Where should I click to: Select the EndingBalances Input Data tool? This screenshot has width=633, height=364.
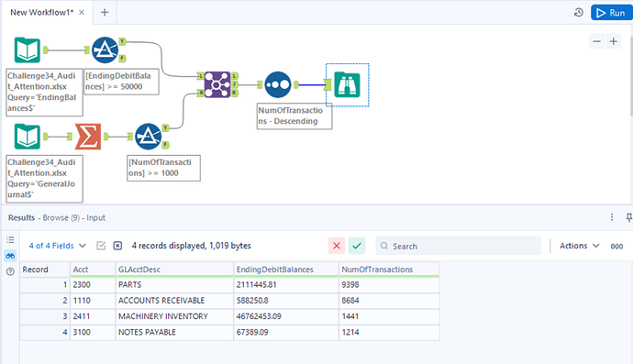pyautogui.click(x=27, y=50)
